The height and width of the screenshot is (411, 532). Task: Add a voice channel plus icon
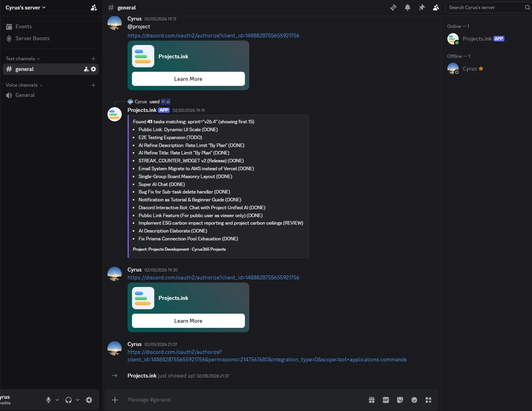click(x=93, y=85)
